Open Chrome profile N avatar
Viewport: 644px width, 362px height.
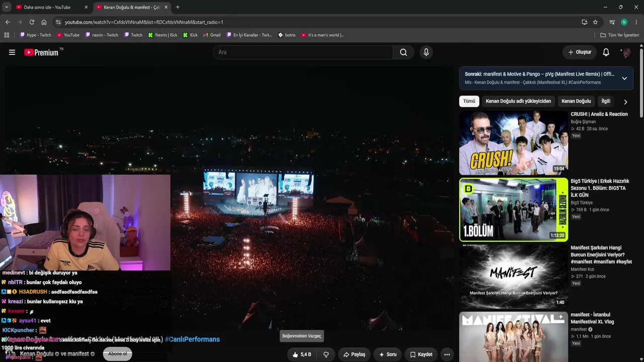click(624, 22)
